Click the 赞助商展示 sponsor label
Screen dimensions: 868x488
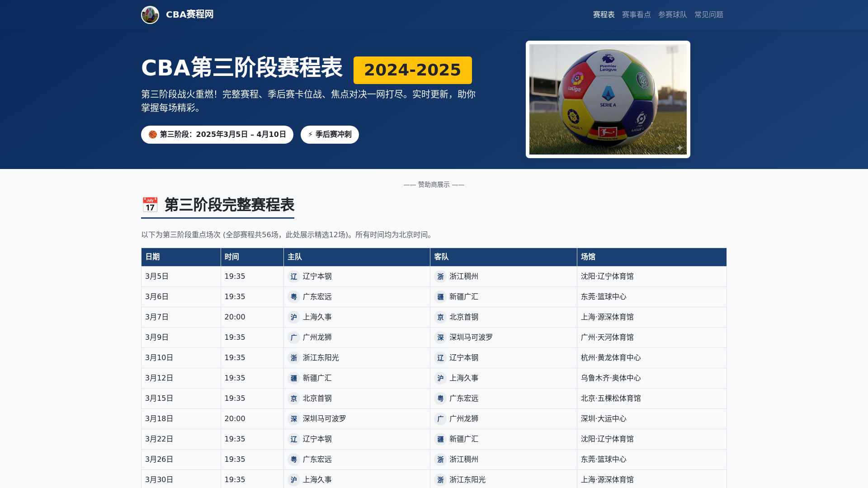(x=434, y=184)
